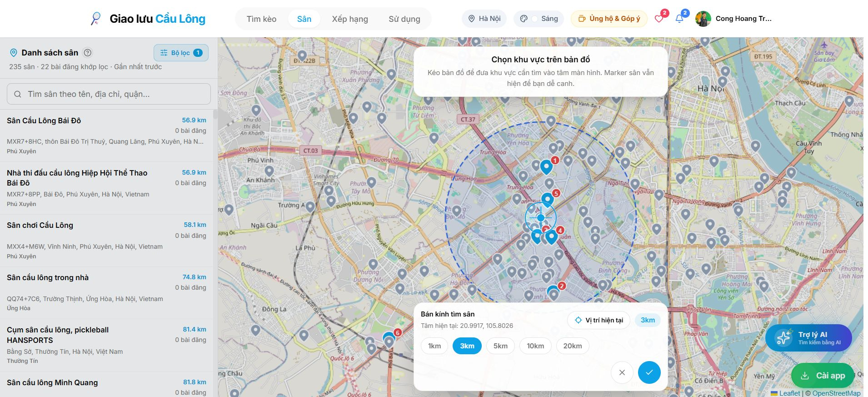This screenshot has width=868, height=397.
Task: Click the map crosshair center marker
Action: (x=541, y=218)
